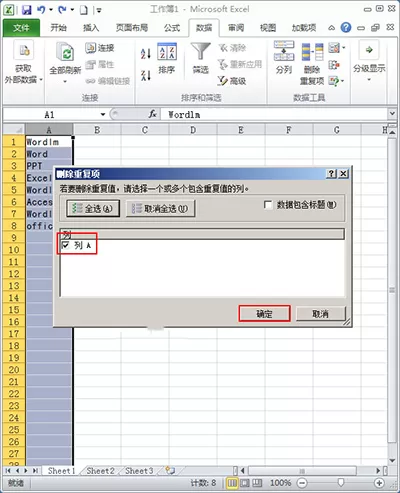Open the Name Box dropdown arrow
Image resolution: width=400 pixels, height=493 pixels.
point(103,115)
